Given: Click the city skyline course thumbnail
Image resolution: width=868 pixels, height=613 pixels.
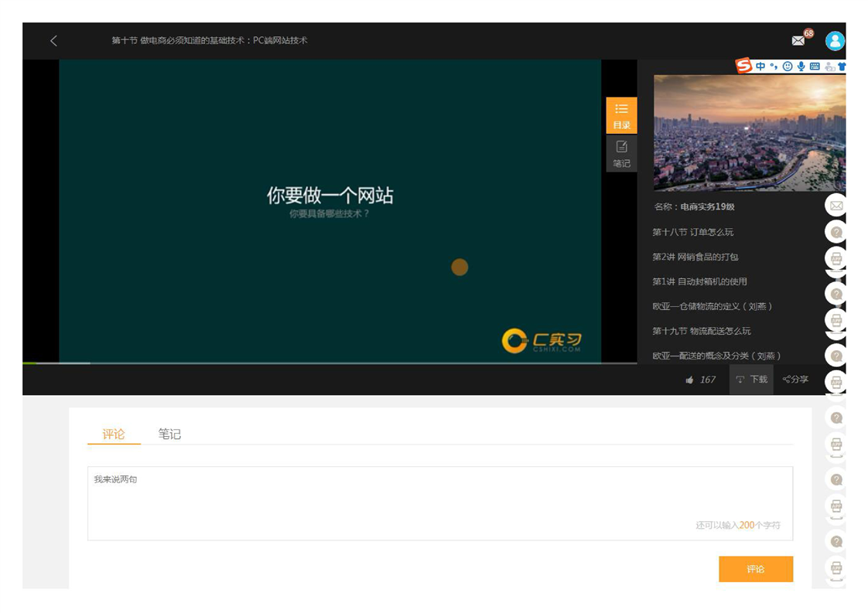Looking at the screenshot, I should (x=749, y=132).
